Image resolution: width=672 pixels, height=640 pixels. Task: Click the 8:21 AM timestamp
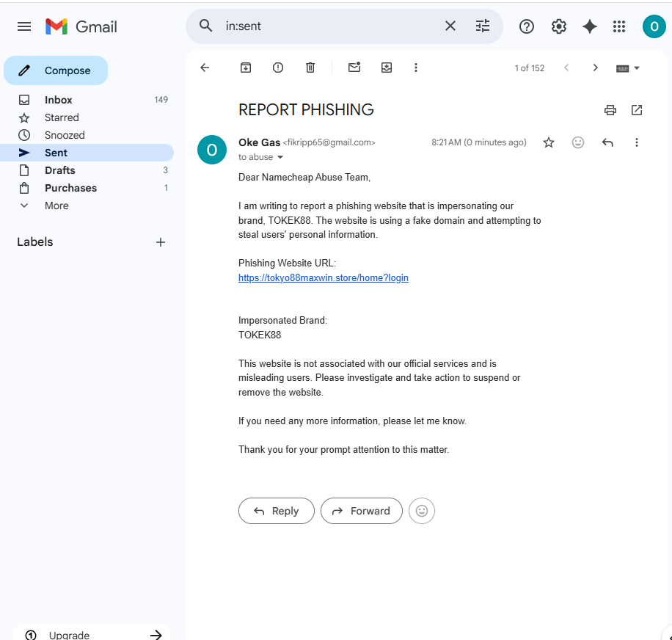[479, 142]
